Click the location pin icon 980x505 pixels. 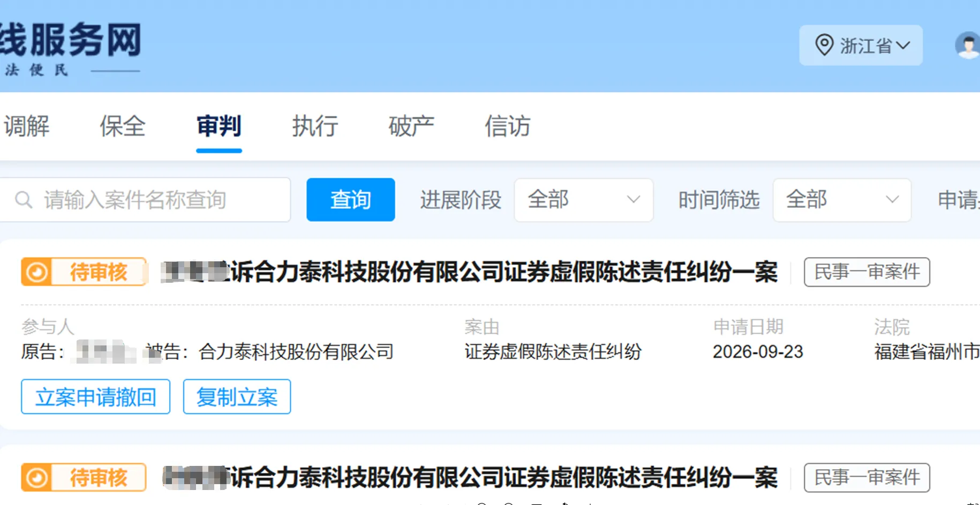[824, 45]
